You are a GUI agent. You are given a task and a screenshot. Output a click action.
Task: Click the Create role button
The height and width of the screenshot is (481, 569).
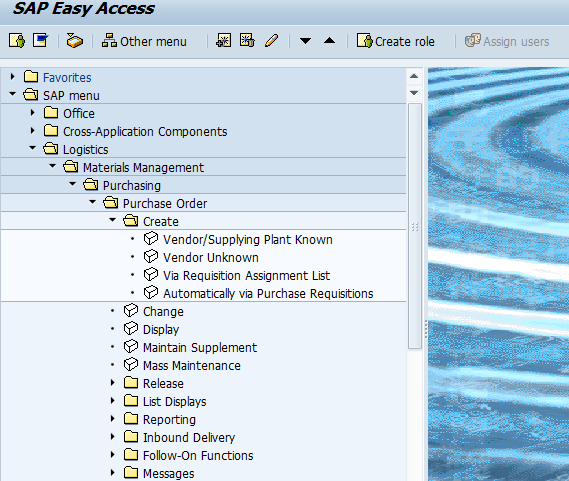pyautogui.click(x=395, y=41)
